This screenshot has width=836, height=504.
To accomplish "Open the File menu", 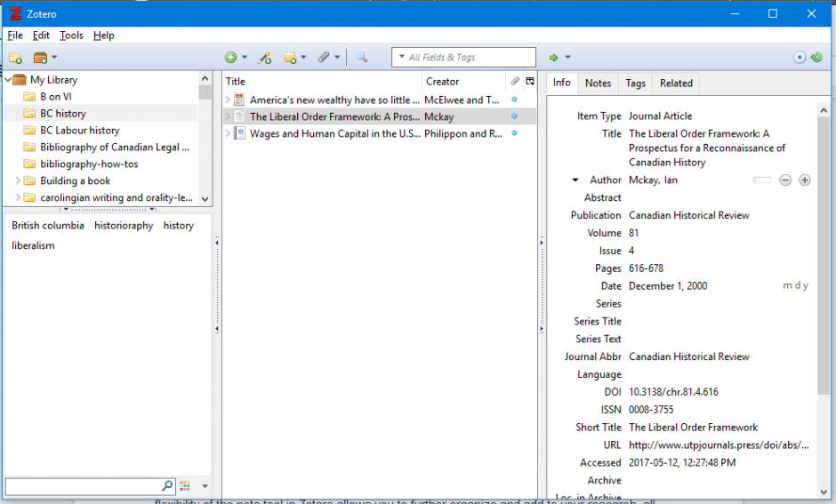I will point(15,36).
